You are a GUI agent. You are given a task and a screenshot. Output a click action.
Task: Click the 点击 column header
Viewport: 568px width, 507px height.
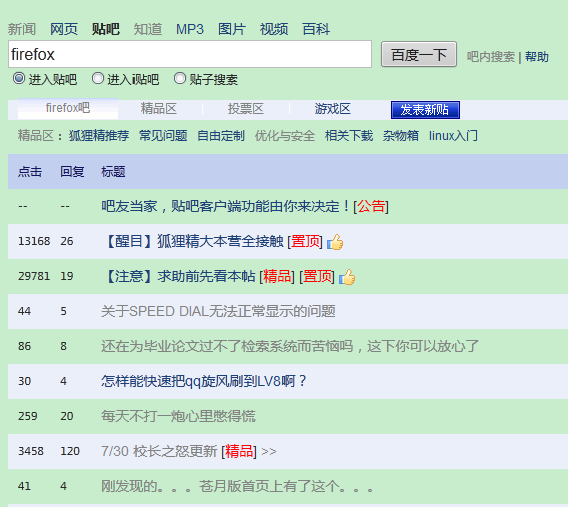click(x=30, y=172)
